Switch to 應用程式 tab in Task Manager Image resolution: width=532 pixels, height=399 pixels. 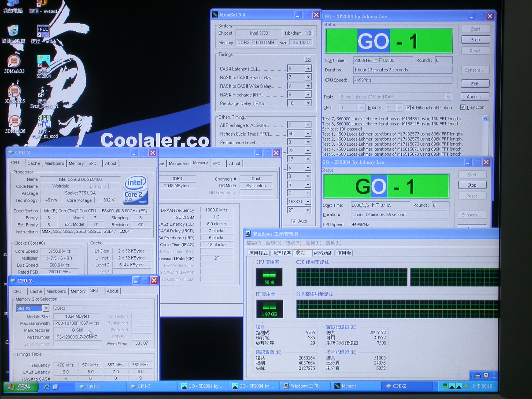tap(258, 253)
